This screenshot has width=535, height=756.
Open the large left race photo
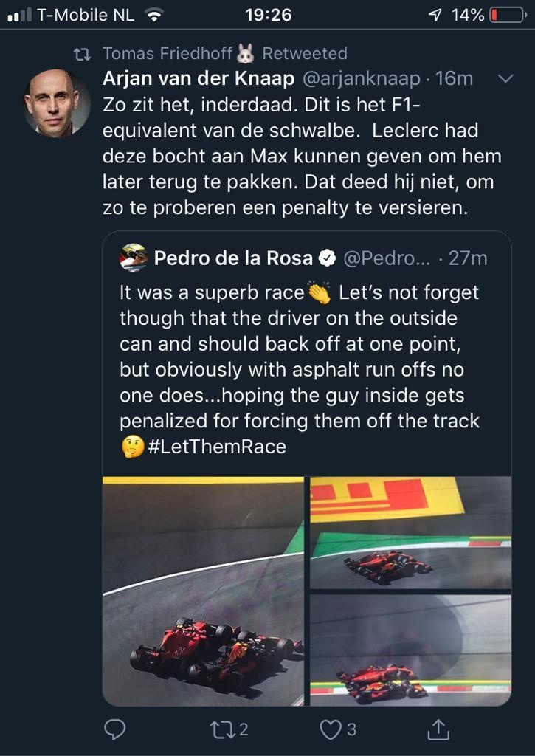(x=203, y=591)
